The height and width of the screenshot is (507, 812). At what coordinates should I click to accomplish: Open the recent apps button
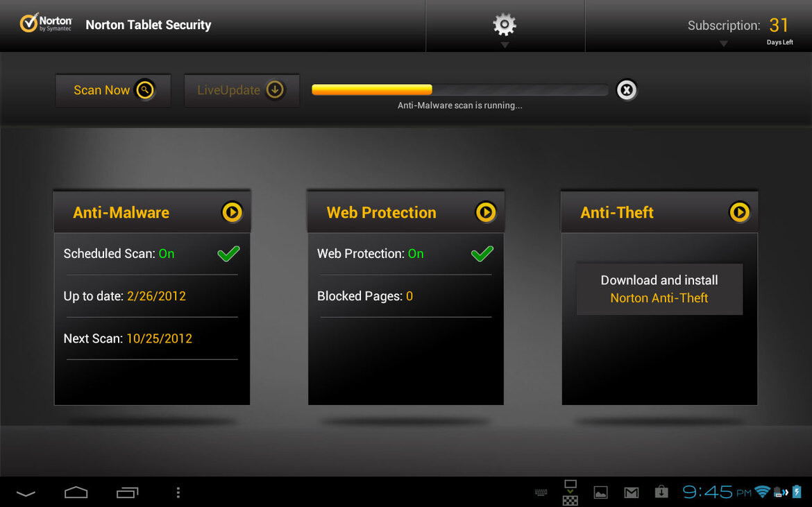click(128, 492)
